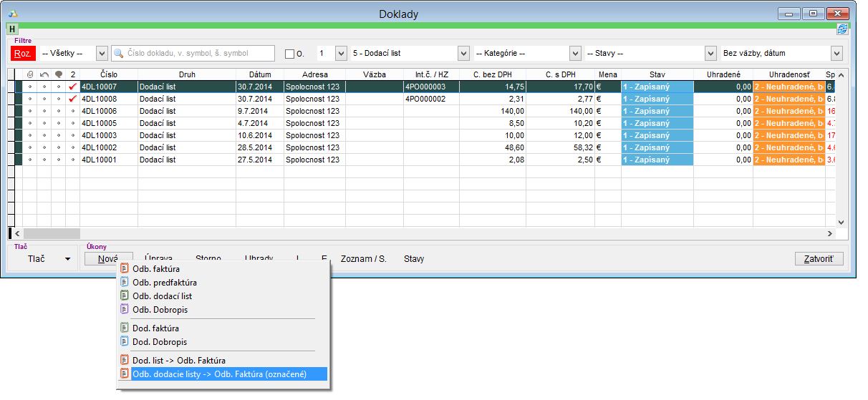Image resolution: width=868 pixels, height=400 pixels.
Task: Click the Odb. Dobropis purple document icon
Action: tap(125, 310)
